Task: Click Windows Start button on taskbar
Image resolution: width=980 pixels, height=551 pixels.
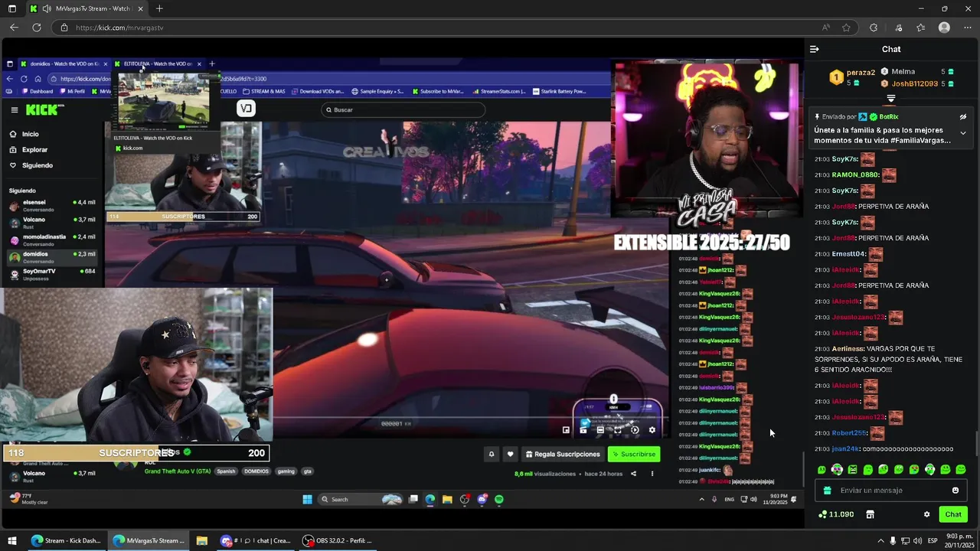Action: (12, 540)
